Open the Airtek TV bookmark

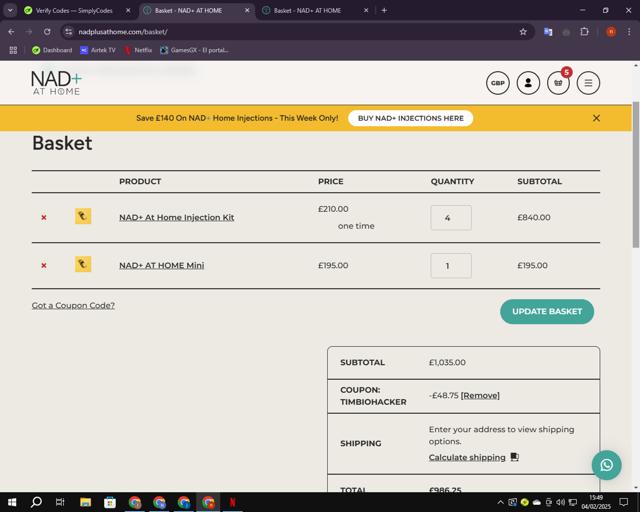[98, 50]
